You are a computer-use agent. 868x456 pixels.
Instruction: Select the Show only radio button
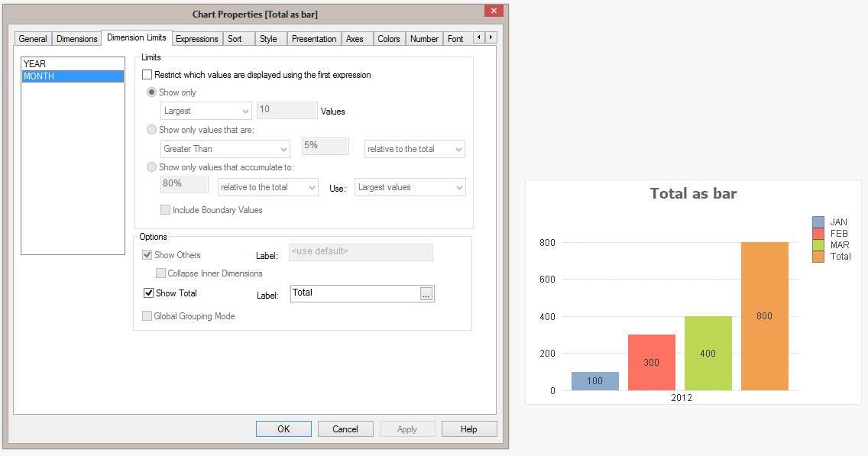[151, 92]
